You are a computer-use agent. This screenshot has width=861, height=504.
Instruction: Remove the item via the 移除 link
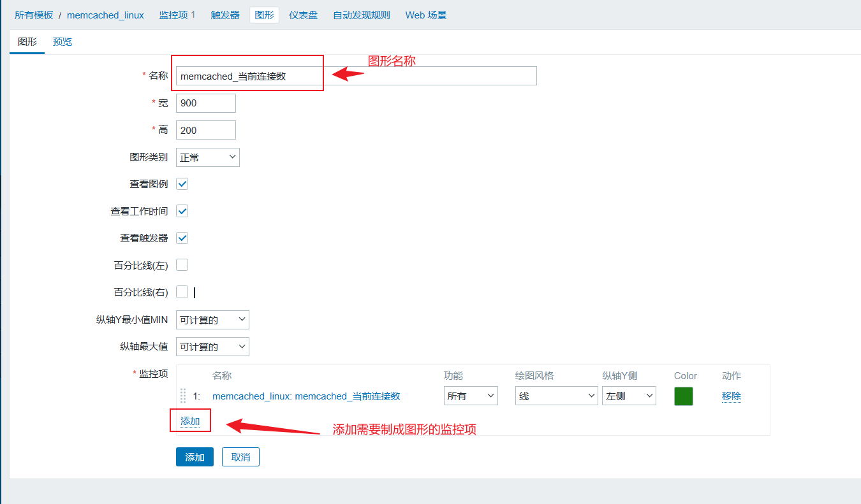(x=732, y=396)
